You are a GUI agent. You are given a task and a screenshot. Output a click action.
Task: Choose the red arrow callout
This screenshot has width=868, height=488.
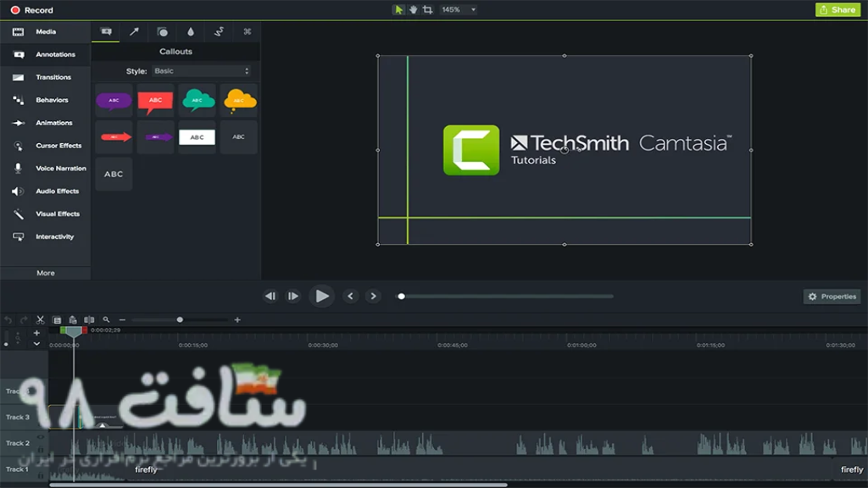114,136
